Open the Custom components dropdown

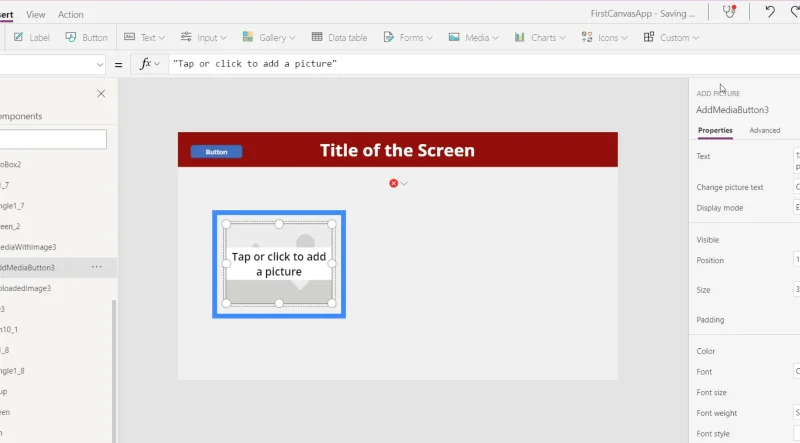pyautogui.click(x=671, y=37)
